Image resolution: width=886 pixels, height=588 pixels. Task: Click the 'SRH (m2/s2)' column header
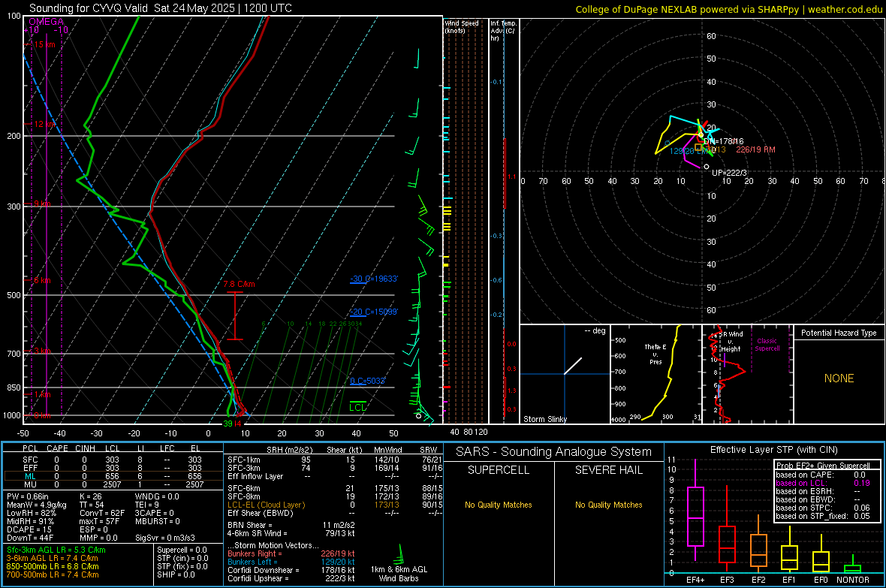coord(289,450)
